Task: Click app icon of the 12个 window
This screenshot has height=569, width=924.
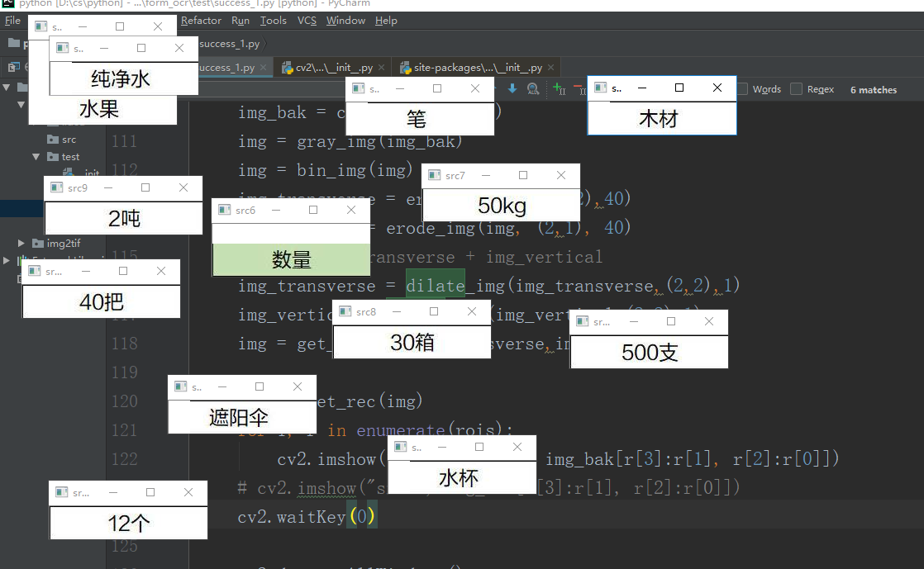Action: [61, 492]
